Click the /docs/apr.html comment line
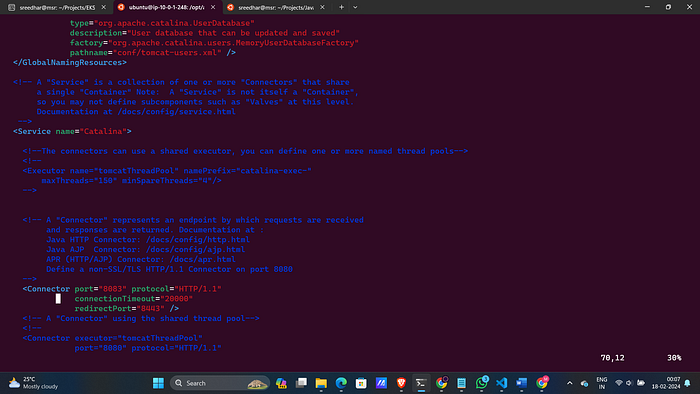This screenshot has width=700, height=394. point(141,259)
